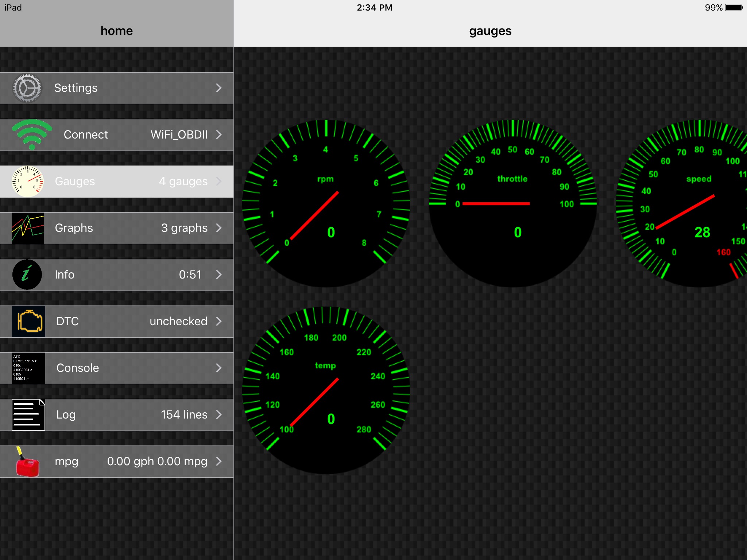Viewport: 747px width, 560px height.
Task: Tap the Console terminal thumbnail icon
Action: pyautogui.click(x=28, y=368)
